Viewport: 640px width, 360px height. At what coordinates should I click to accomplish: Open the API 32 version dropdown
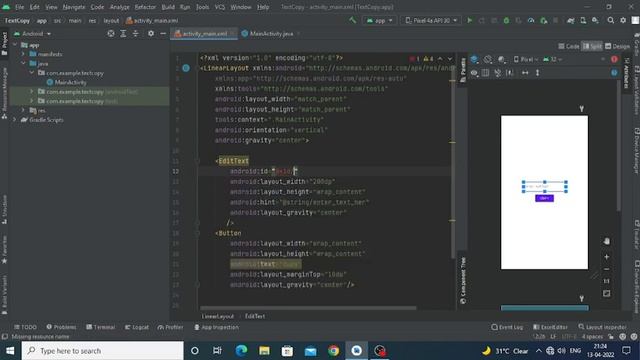tap(553, 60)
